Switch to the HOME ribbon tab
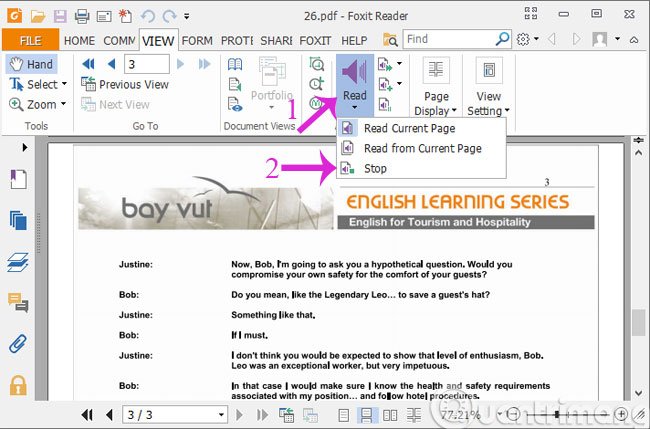 (79, 41)
